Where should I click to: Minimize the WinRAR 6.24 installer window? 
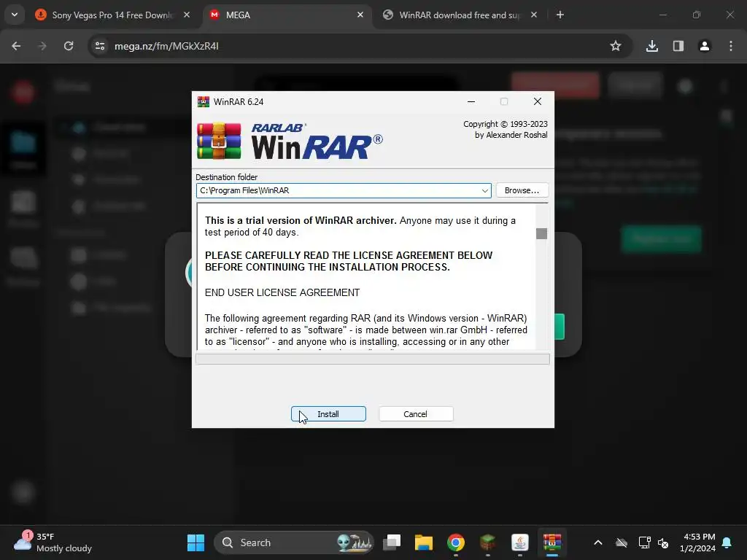click(471, 101)
